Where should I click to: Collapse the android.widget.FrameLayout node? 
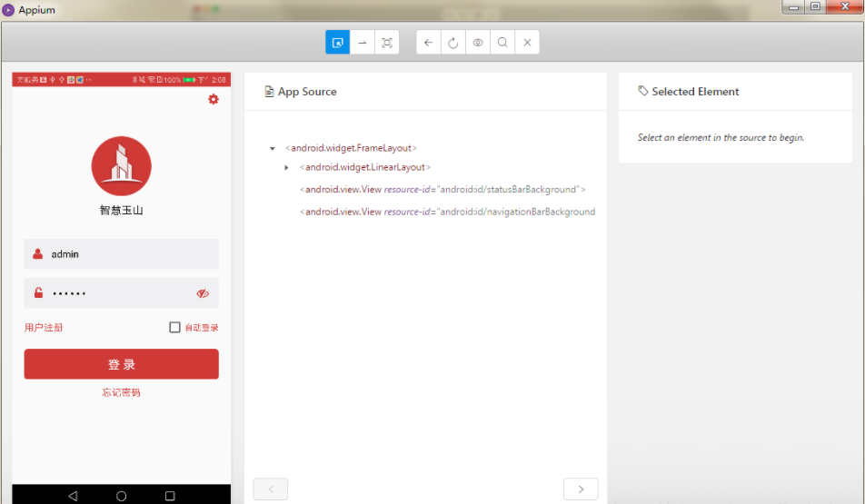pyautogui.click(x=272, y=148)
